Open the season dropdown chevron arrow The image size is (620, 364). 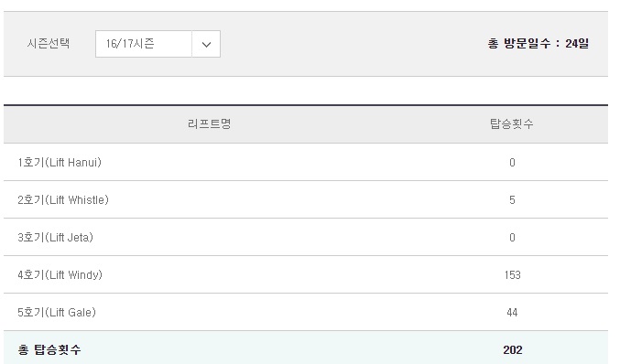pyautogui.click(x=206, y=44)
